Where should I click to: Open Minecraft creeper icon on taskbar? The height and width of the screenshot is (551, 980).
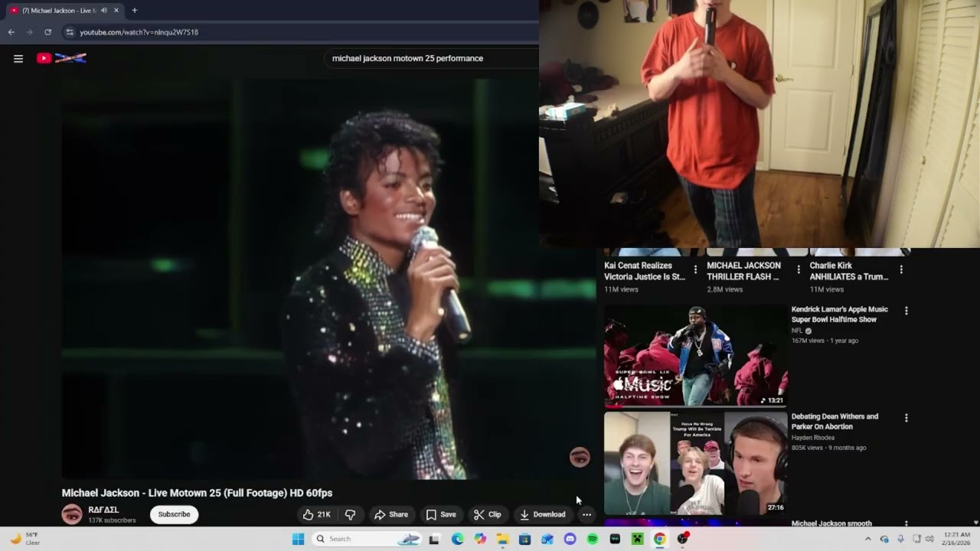pyautogui.click(x=637, y=539)
